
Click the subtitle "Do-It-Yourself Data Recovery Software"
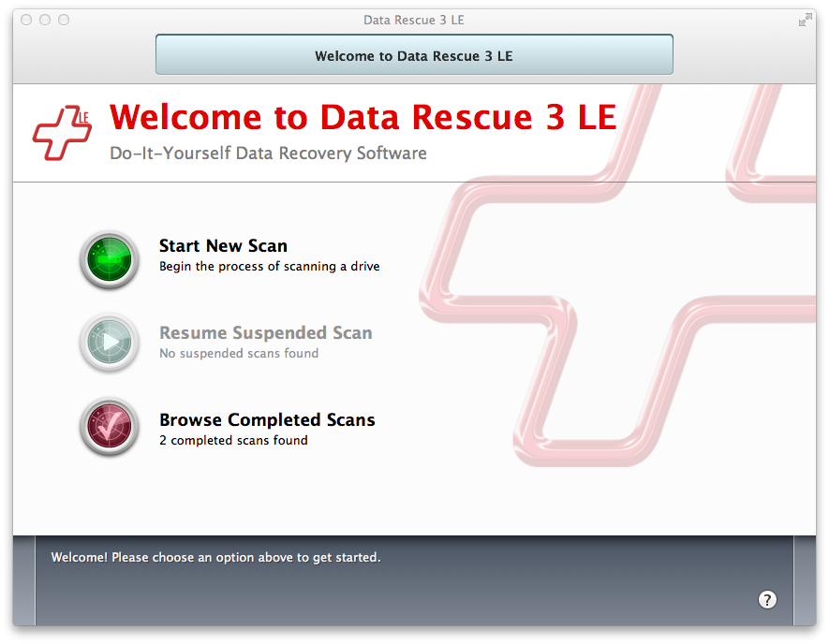tap(268, 154)
